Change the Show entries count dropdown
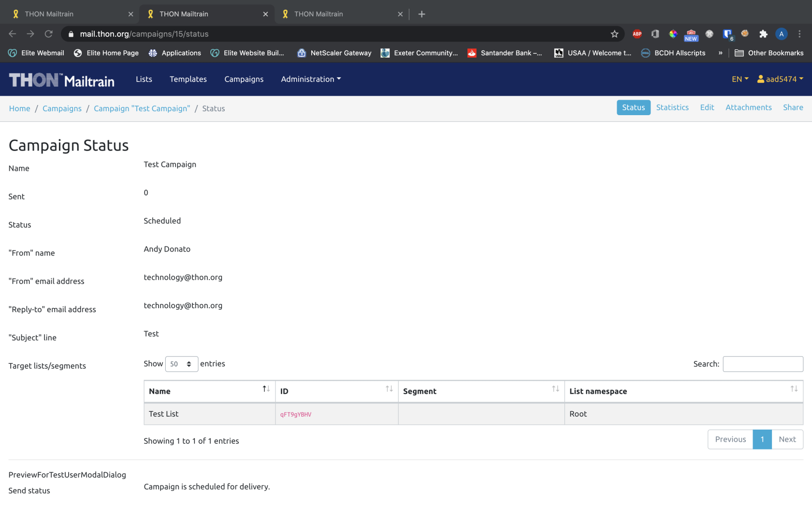This screenshot has width=812, height=508. click(182, 364)
